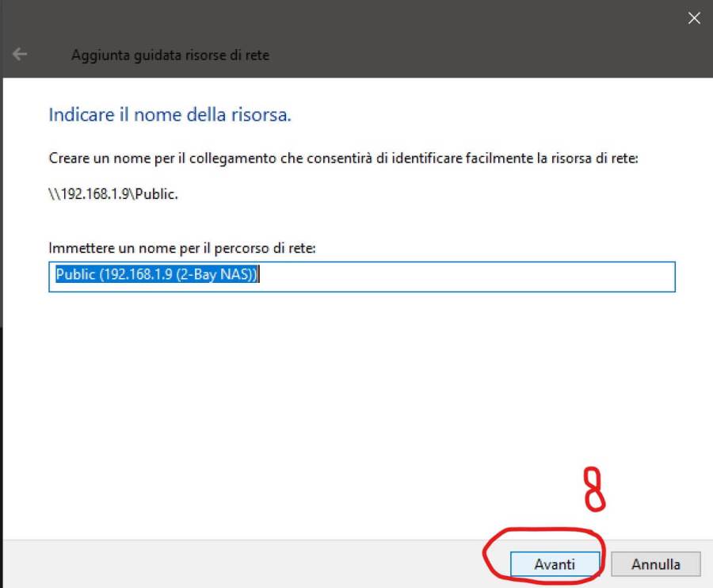Click the \\192.168.1.9\Public network path text
This screenshot has width=713, height=588.
coord(113,194)
